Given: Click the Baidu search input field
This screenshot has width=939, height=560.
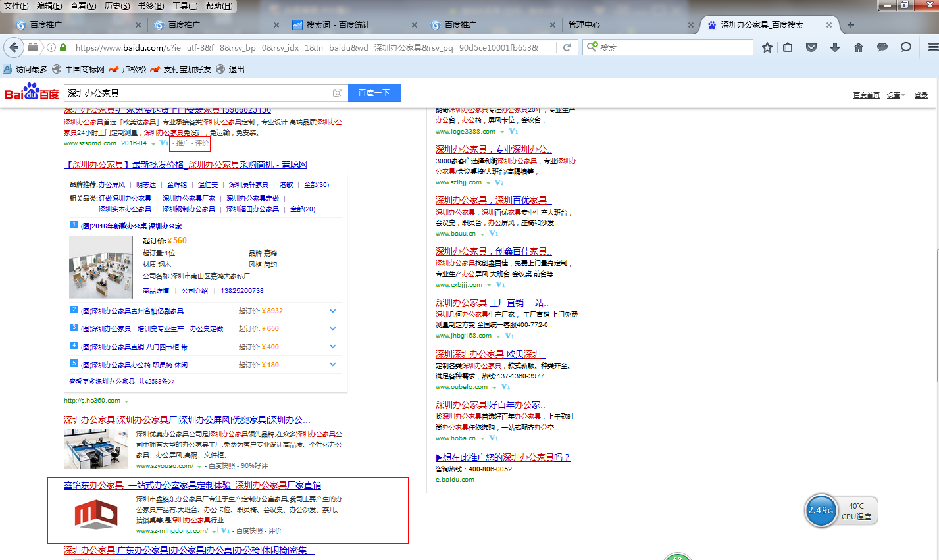Looking at the screenshot, I should (x=197, y=93).
